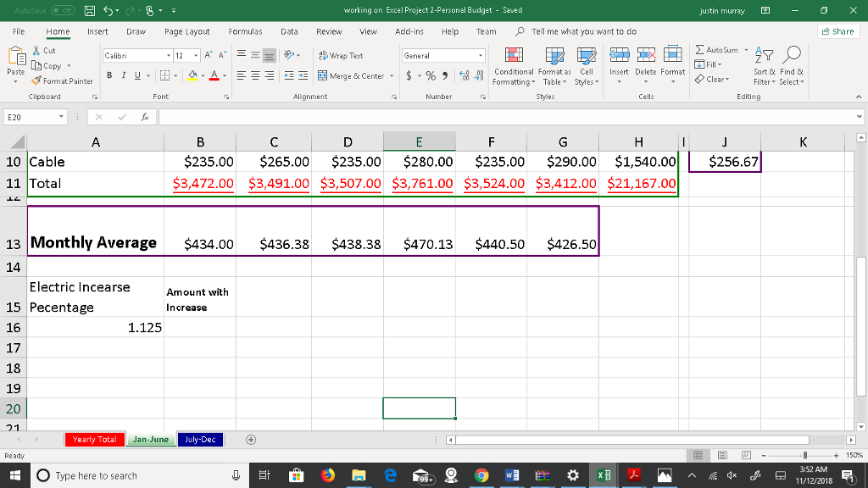Toggle Align Left
This screenshot has width=868, height=488.
(x=242, y=75)
